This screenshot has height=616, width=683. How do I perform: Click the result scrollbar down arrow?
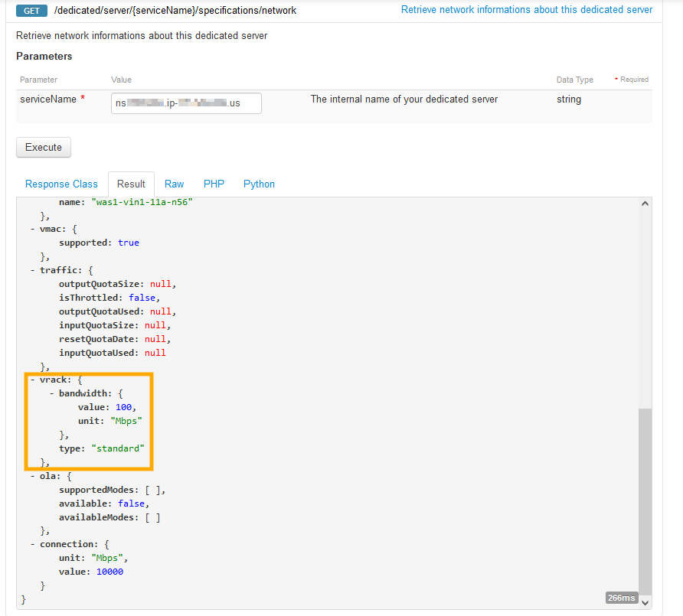(x=645, y=603)
